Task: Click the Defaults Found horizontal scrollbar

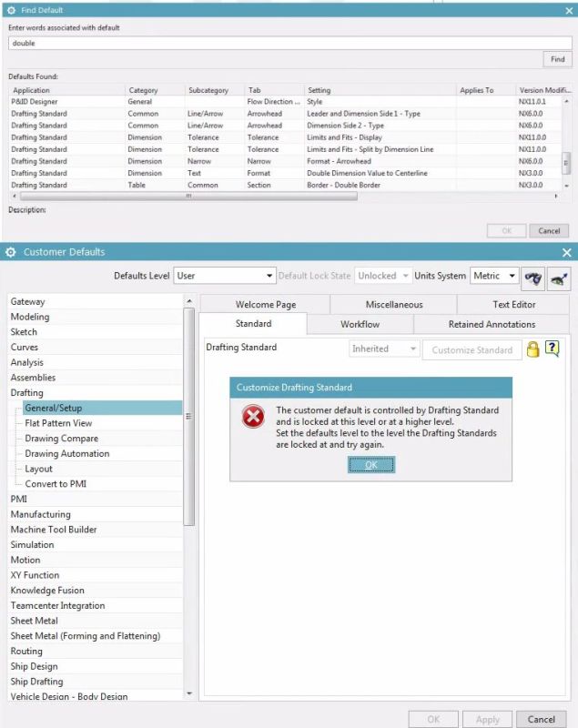Action: tap(189, 196)
